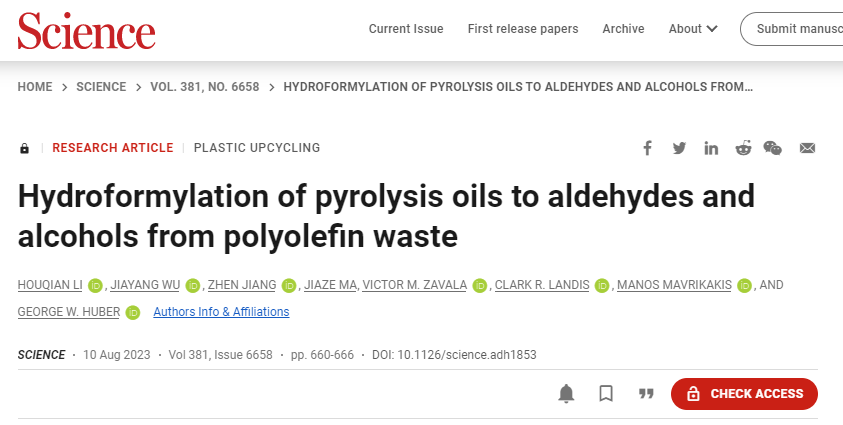The height and width of the screenshot is (425, 843).
Task: Go to HOME breadcrumb
Action: tap(35, 87)
